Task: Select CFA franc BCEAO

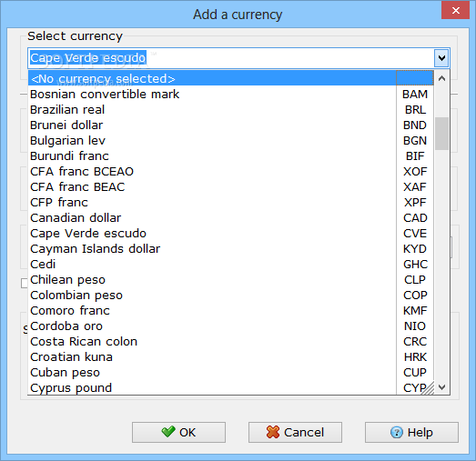Action: coord(230,171)
